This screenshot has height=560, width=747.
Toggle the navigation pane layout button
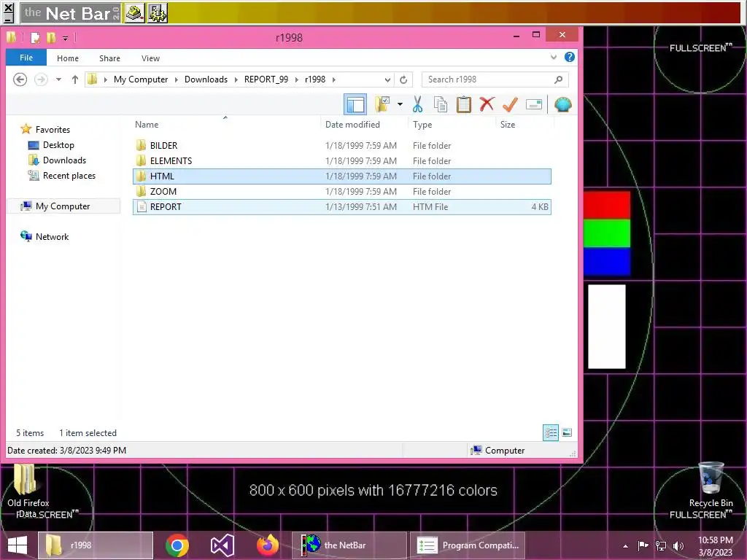coord(355,104)
